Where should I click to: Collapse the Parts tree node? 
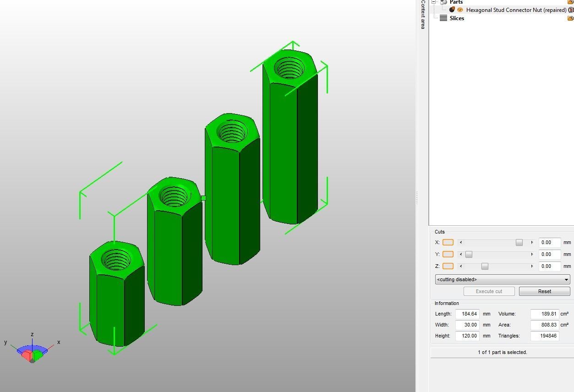(x=433, y=2)
